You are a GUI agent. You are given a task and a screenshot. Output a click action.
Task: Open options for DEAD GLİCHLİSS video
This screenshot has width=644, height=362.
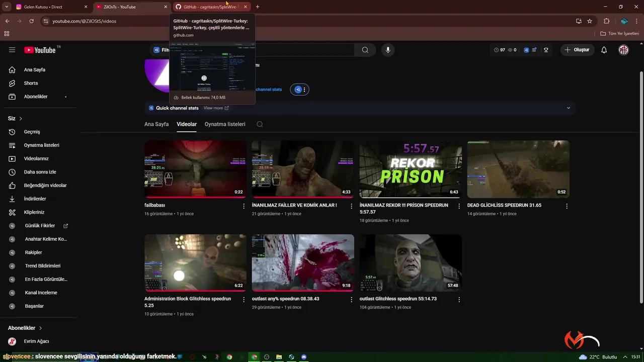pyautogui.click(x=567, y=206)
